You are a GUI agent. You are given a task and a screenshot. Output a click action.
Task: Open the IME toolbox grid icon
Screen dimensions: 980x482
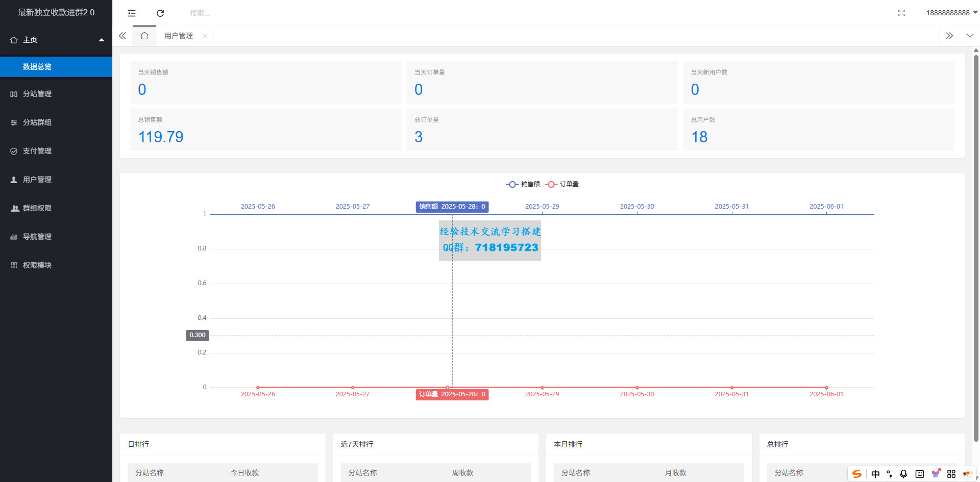951,474
